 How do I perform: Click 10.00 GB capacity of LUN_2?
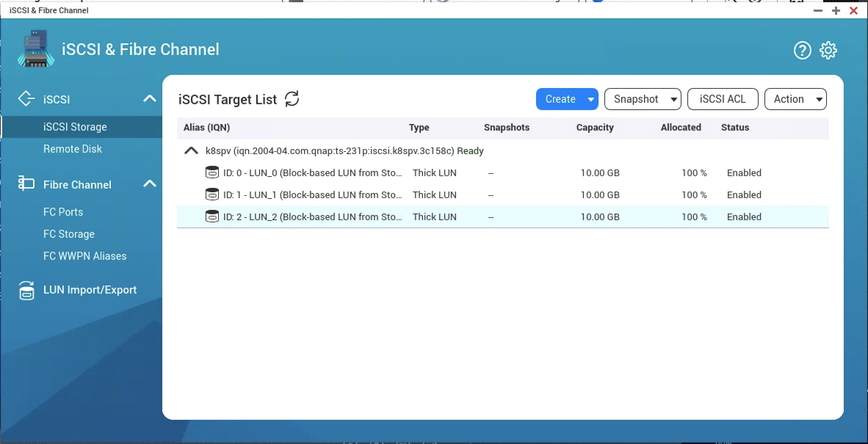(x=600, y=217)
